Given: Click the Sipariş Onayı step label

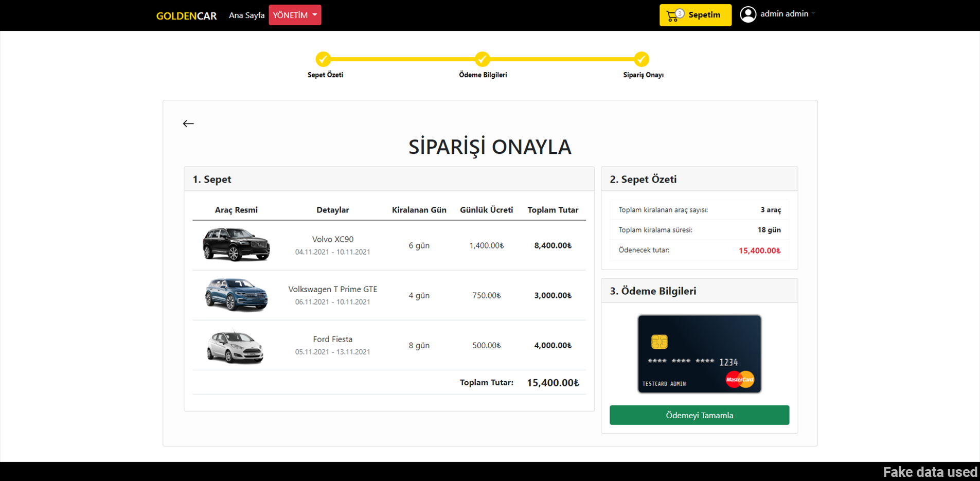Looking at the screenshot, I should [x=643, y=75].
